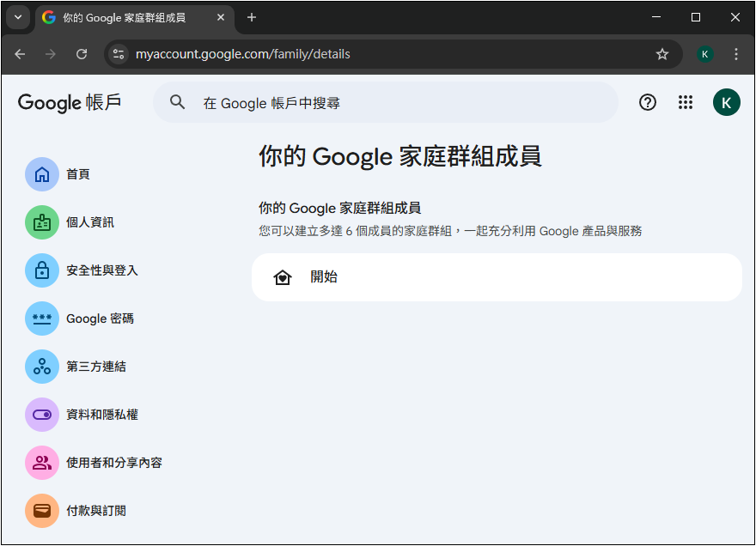Viewport: 756px width, 546px height.
Task: Open Chrome's three-dot menu
Action: coord(736,54)
